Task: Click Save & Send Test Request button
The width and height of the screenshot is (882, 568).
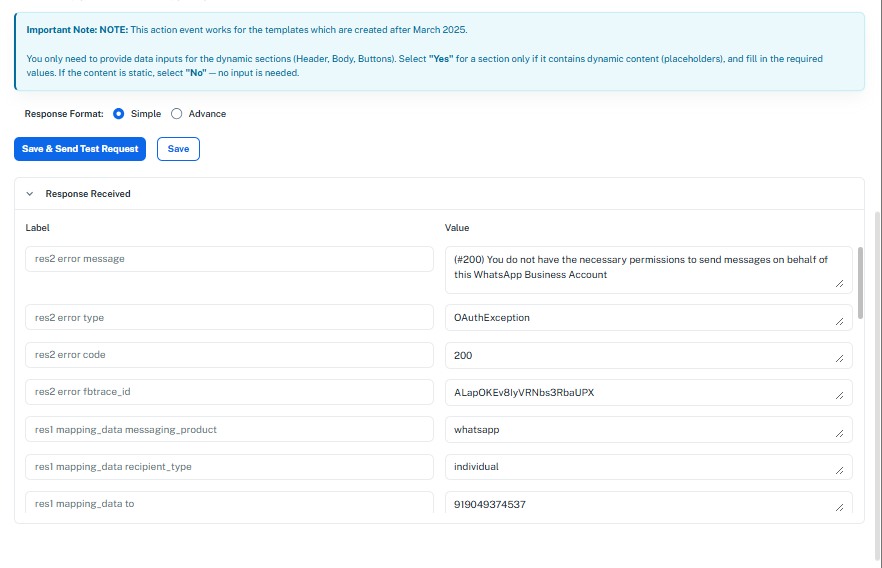Action: pos(80,149)
